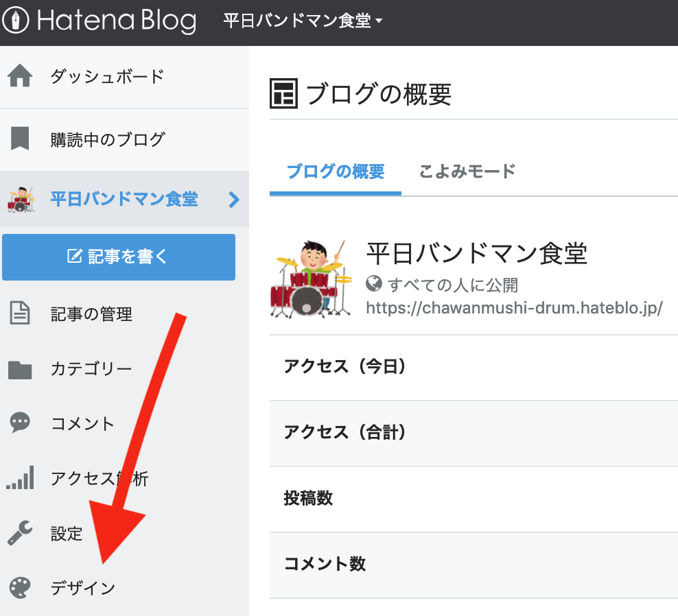Click the すべての人に公開 visibility text
The image size is (678, 616).
(x=453, y=285)
